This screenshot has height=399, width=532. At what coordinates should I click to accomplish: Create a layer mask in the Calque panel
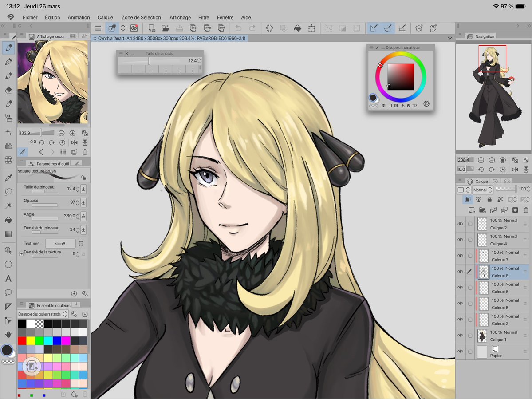click(x=515, y=210)
